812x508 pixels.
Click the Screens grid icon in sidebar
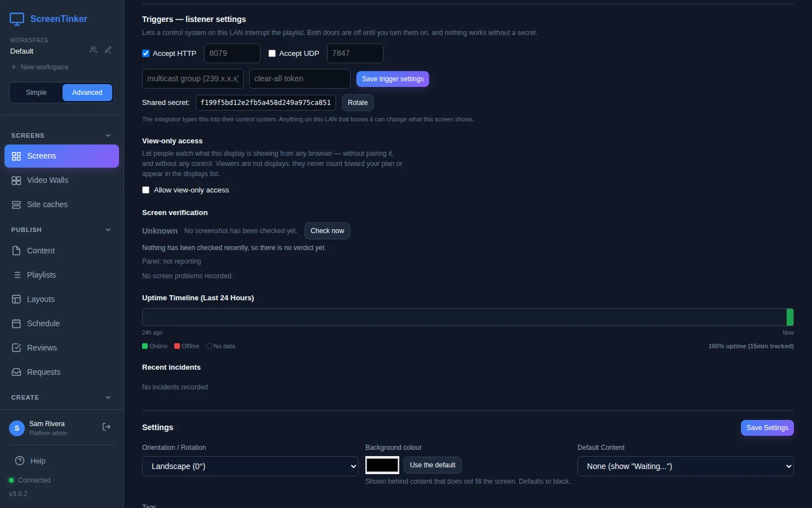16,156
